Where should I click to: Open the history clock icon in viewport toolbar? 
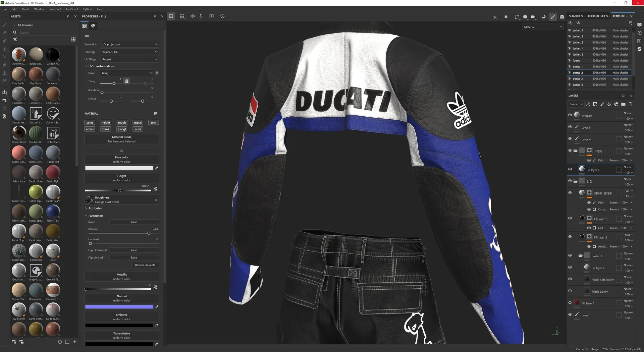[x=222, y=16]
